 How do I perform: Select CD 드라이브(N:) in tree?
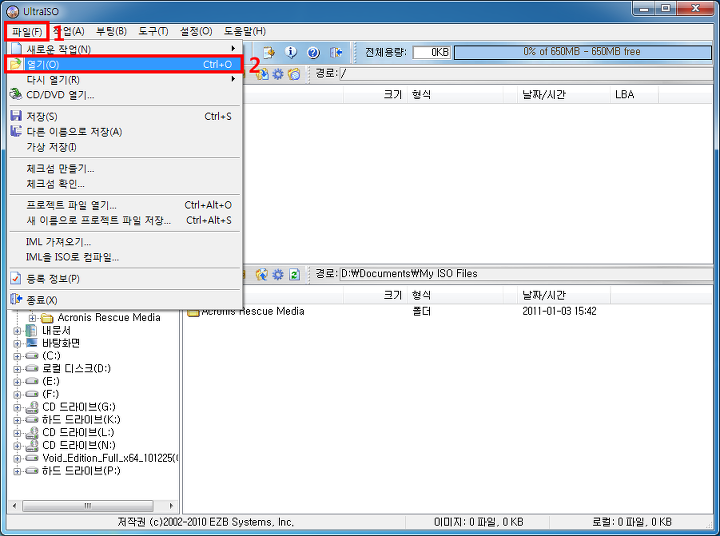pyautogui.click(x=79, y=445)
